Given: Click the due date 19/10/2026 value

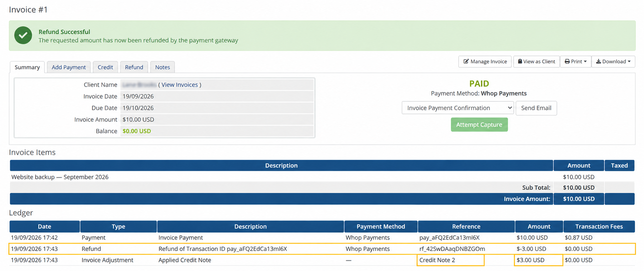Looking at the screenshot, I should pos(138,108).
